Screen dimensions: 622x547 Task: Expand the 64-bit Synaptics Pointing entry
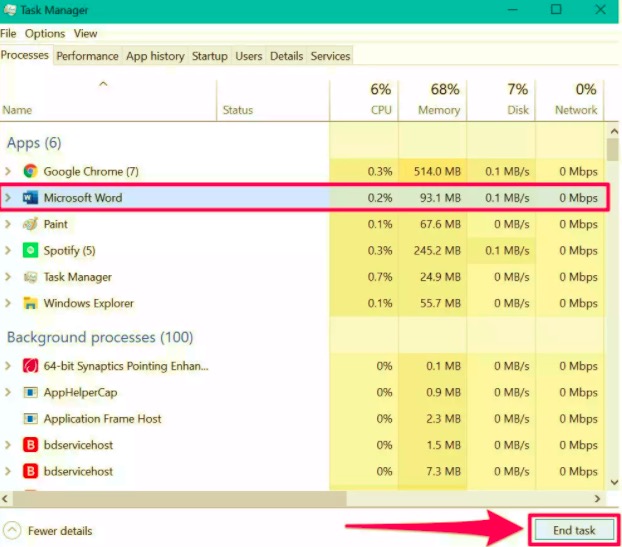[x=8, y=365]
